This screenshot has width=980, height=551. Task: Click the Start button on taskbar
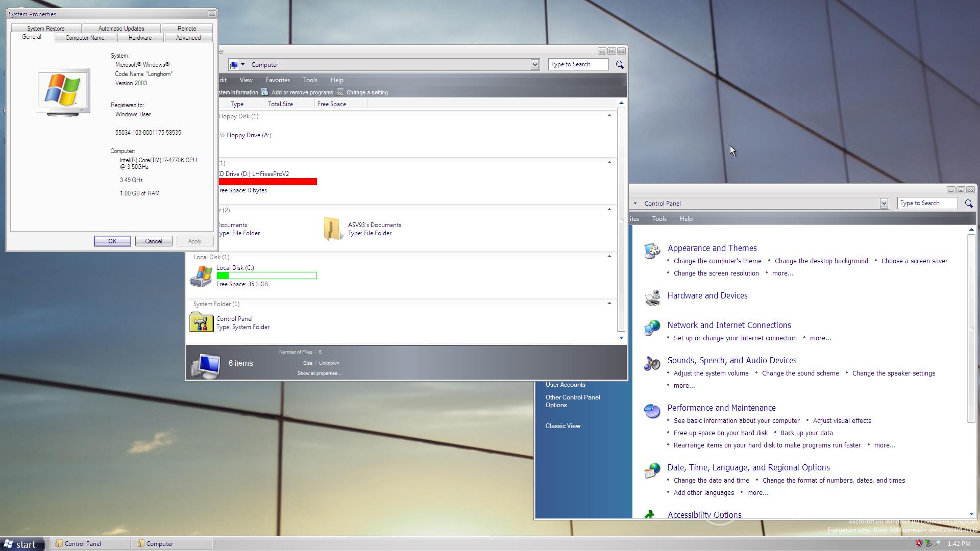click(20, 544)
